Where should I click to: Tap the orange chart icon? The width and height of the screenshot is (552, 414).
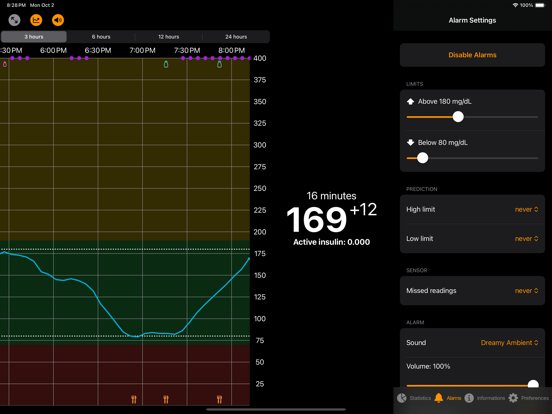click(36, 20)
